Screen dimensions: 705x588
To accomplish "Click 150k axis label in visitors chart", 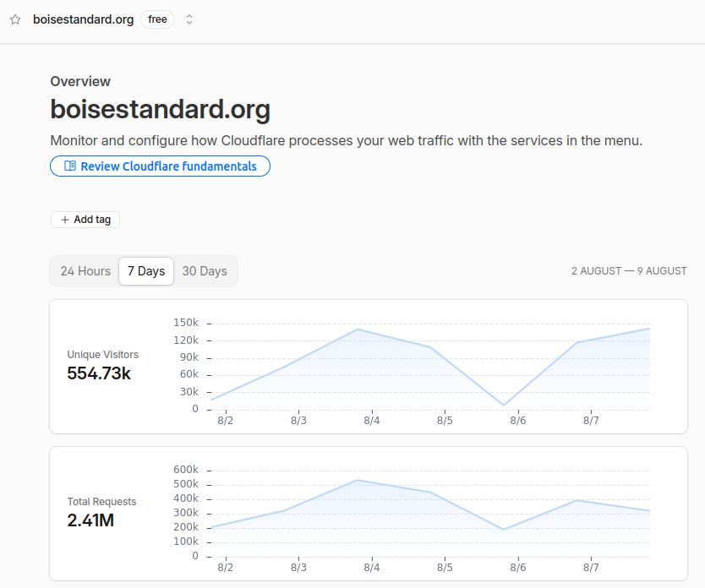I will [x=186, y=323].
